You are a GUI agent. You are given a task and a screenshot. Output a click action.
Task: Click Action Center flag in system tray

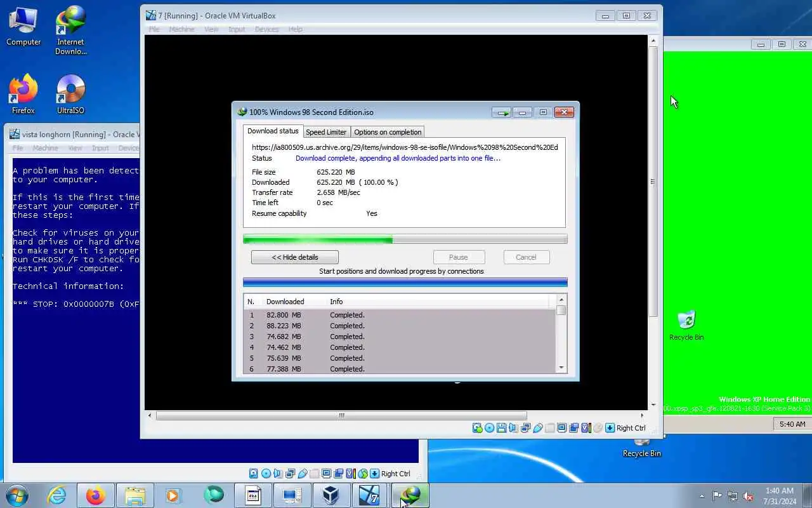[717, 496]
